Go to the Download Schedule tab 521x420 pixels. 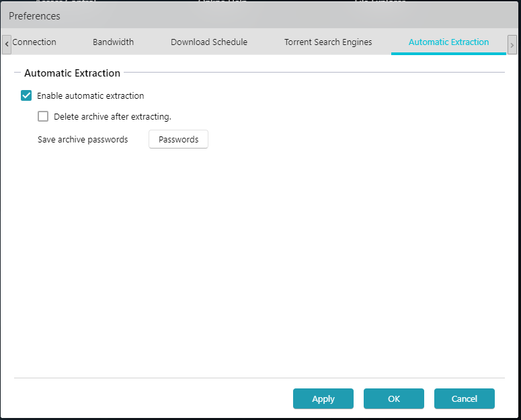tap(209, 42)
